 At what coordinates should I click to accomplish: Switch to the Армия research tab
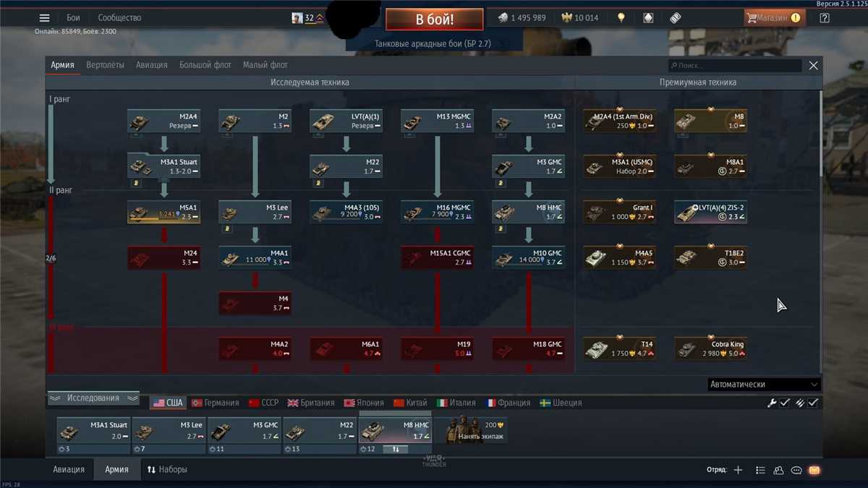pyautogui.click(x=62, y=65)
